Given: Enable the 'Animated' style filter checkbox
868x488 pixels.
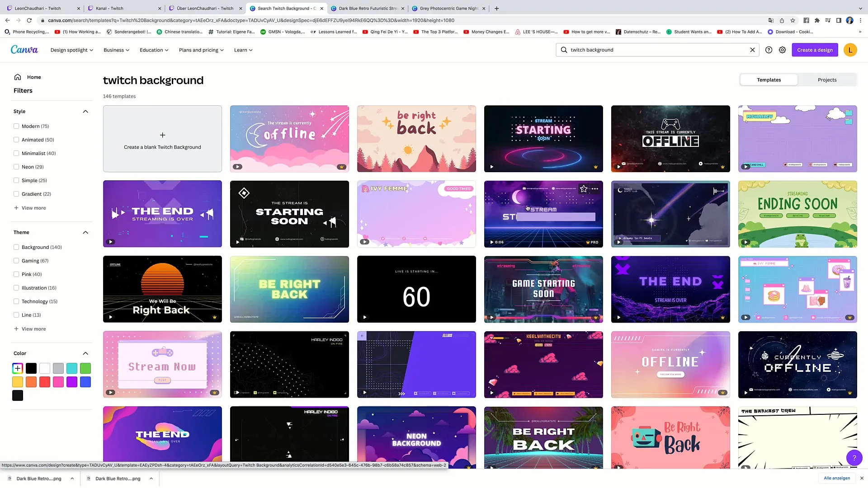Looking at the screenshot, I should click(16, 140).
